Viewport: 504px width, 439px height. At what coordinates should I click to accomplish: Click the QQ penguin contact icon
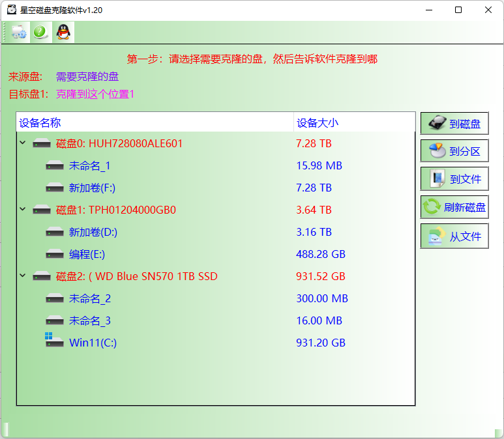(63, 32)
